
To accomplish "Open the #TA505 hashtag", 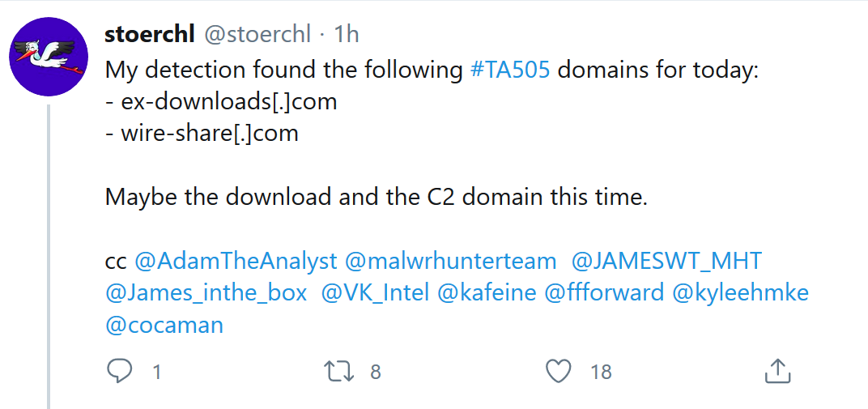I will tap(509, 71).
